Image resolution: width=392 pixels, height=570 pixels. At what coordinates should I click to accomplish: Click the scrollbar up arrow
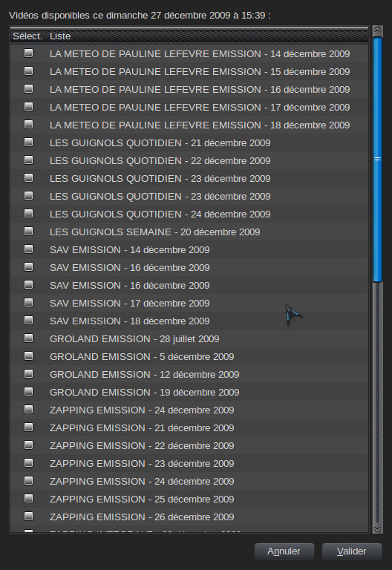pyautogui.click(x=377, y=30)
